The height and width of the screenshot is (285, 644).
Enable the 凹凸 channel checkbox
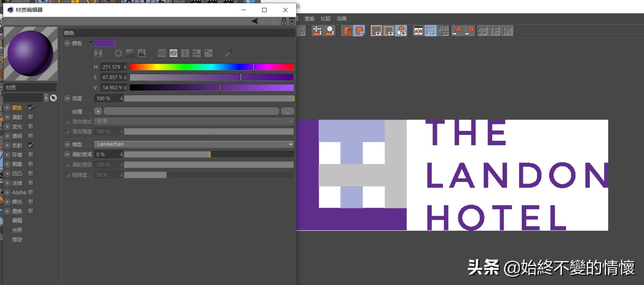pyautogui.click(x=31, y=173)
